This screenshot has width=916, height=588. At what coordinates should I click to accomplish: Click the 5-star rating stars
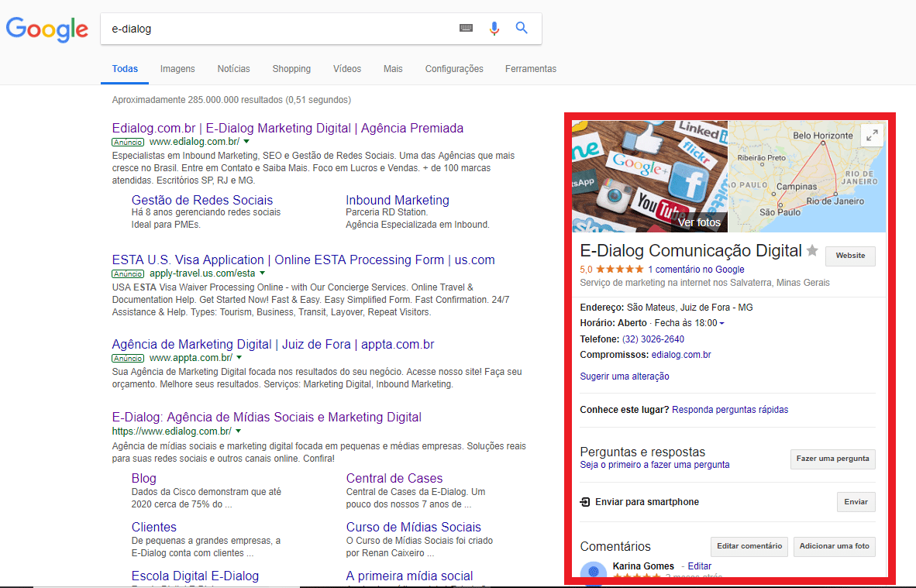pyautogui.click(x=619, y=270)
